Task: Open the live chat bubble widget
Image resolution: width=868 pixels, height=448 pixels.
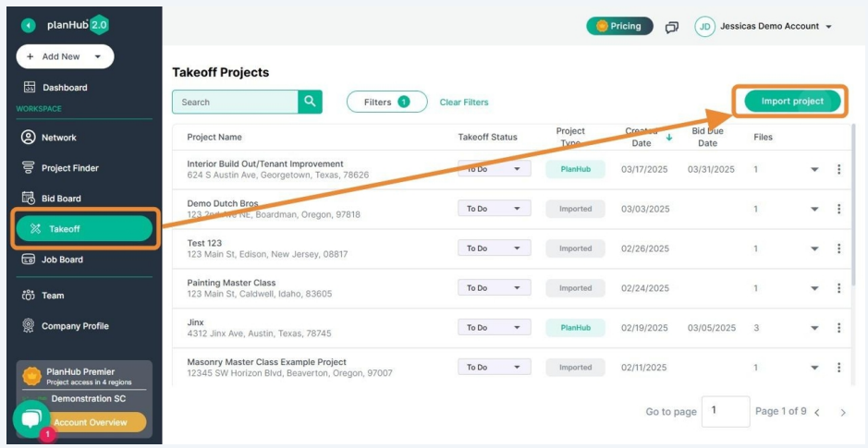Action: tap(31, 418)
